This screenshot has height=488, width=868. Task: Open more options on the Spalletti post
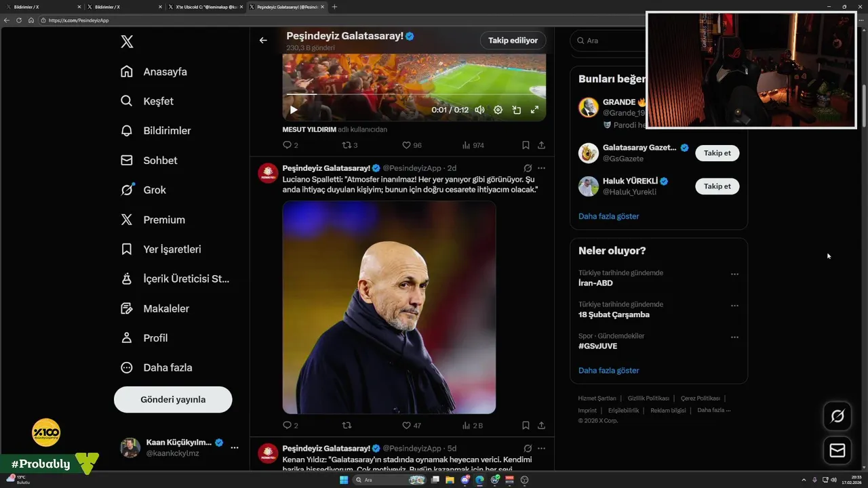coord(541,168)
